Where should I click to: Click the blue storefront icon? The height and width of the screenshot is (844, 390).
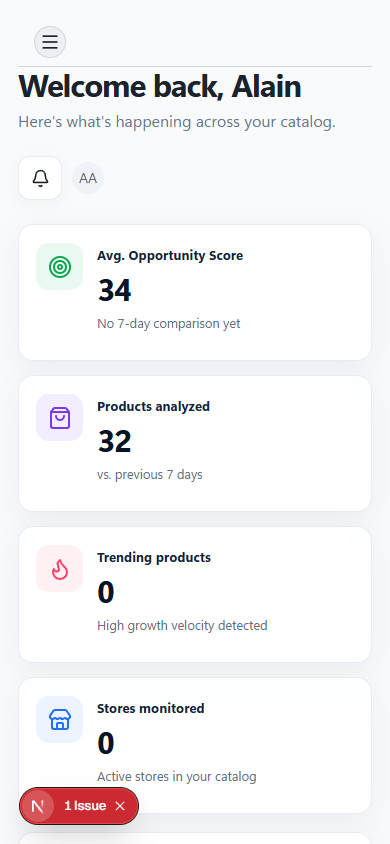tap(60, 720)
